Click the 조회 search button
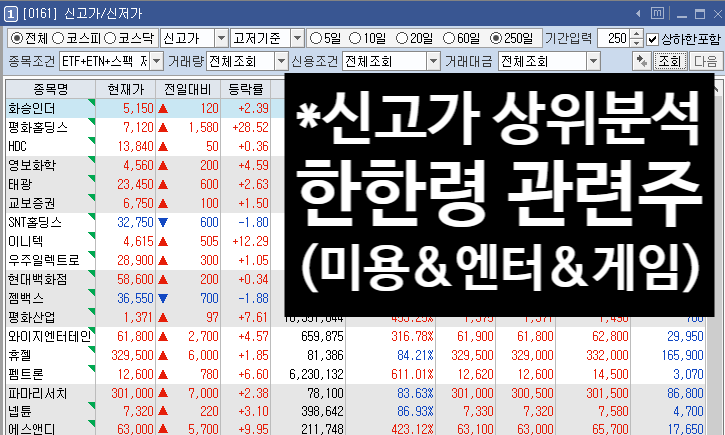The image size is (725, 435). (x=670, y=61)
